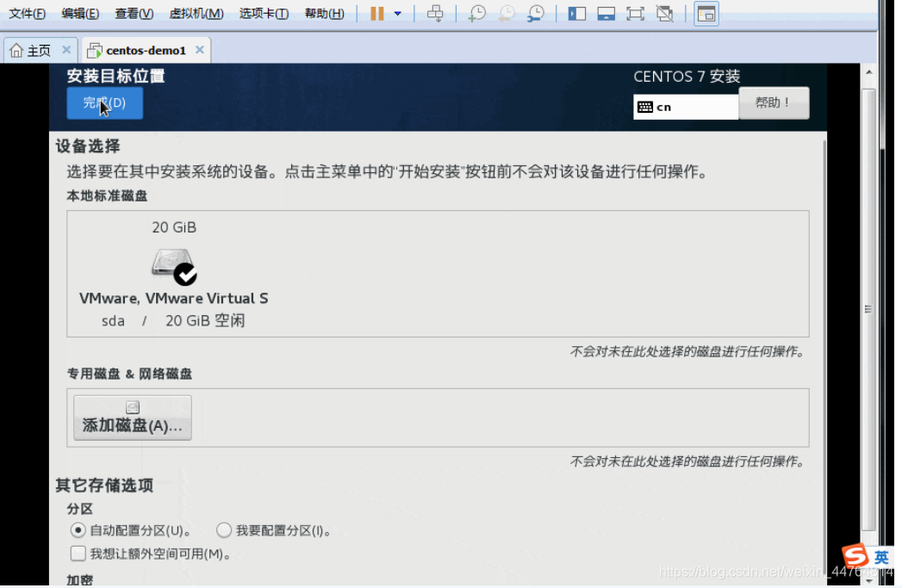Select the 20 GiB VMware disk icon

[174, 267]
